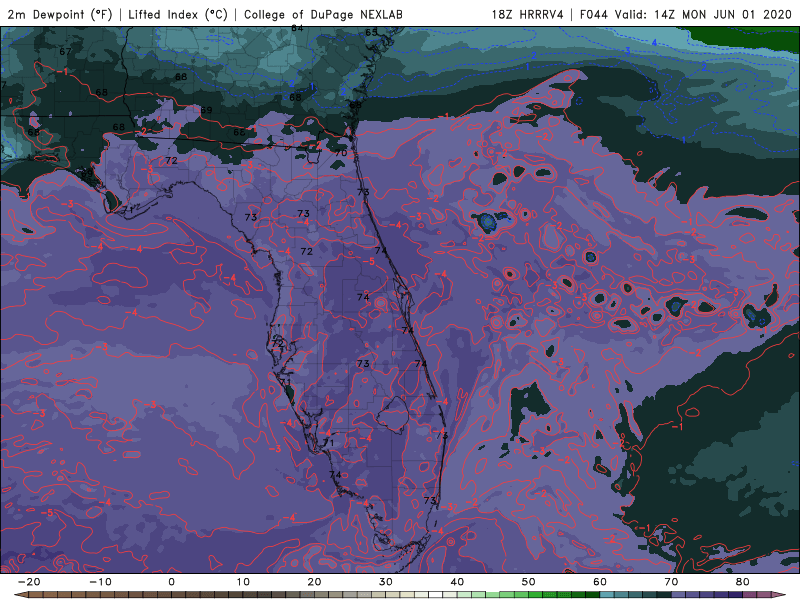Click the -10 tick label on color bar
Viewport: 800px width, 600px height.
(x=100, y=582)
